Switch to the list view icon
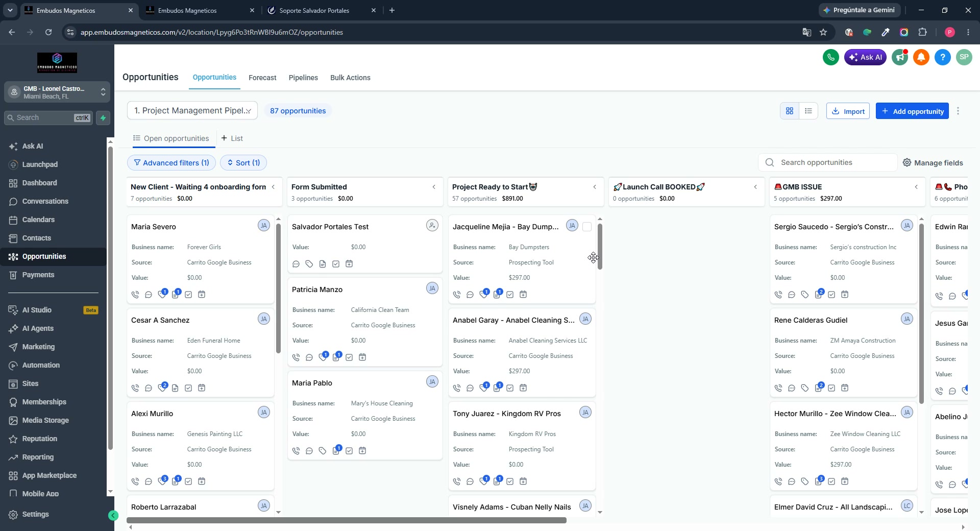Image resolution: width=980 pixels, height=531 pixels. point(808,111)
